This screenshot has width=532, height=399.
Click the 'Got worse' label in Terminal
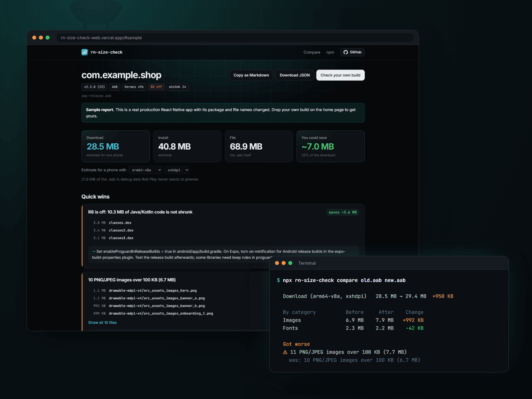click(296, 344)
